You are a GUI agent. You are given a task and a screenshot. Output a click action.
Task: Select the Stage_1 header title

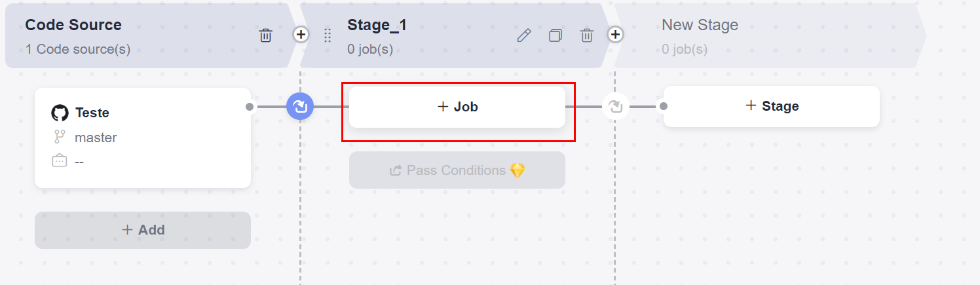(377, 25)
